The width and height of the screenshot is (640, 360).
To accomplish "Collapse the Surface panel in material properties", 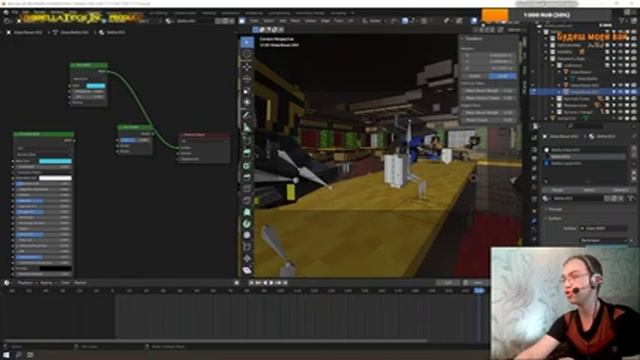I will (554, 219).
